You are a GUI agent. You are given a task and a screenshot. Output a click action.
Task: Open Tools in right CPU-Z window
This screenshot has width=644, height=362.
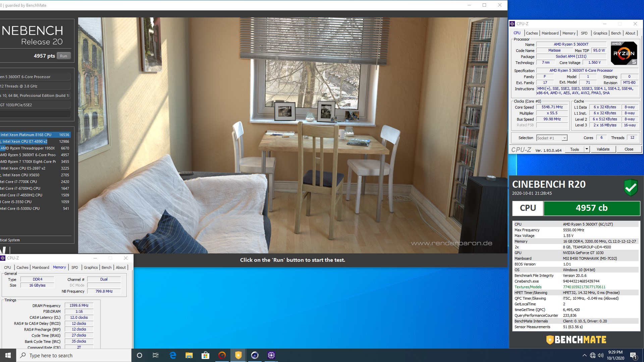[575, 149]
